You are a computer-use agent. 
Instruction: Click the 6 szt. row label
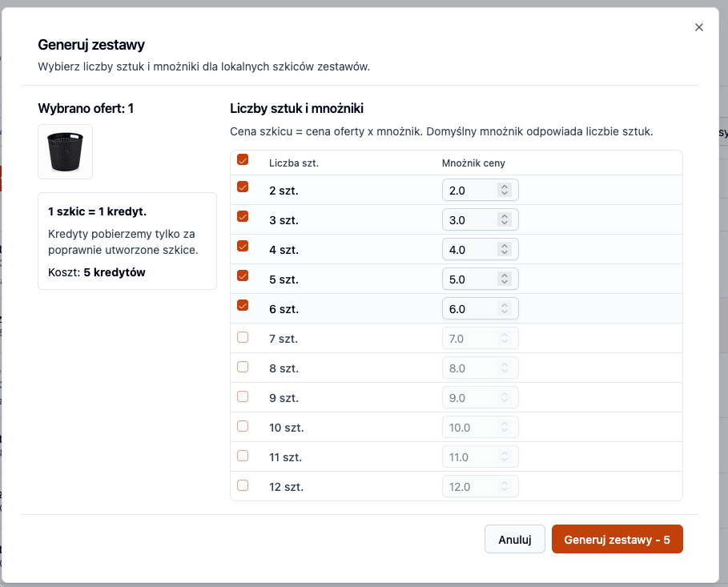tap(284, 310)
